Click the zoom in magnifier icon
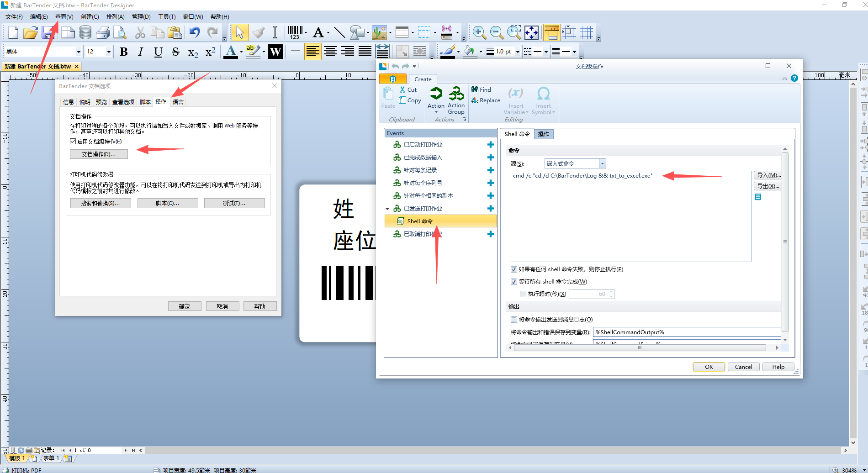The image size is (868, 473). (x=479, y=32)
